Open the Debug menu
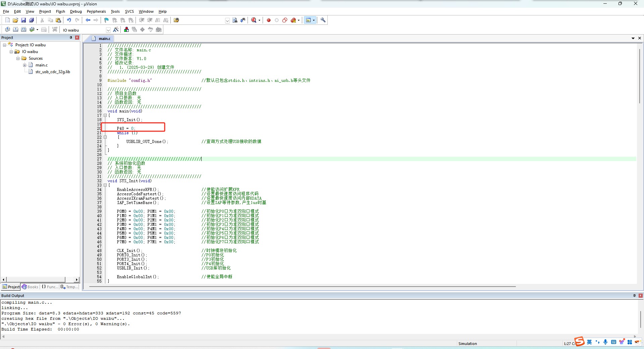Screen dimensions: 644x349 pyautogui.click(x=76, y=11)
